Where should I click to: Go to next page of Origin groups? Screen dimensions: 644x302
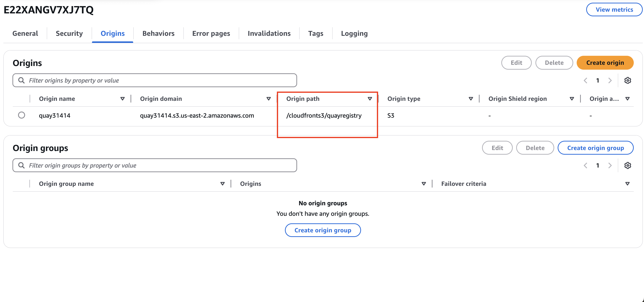tap(610, 165)
